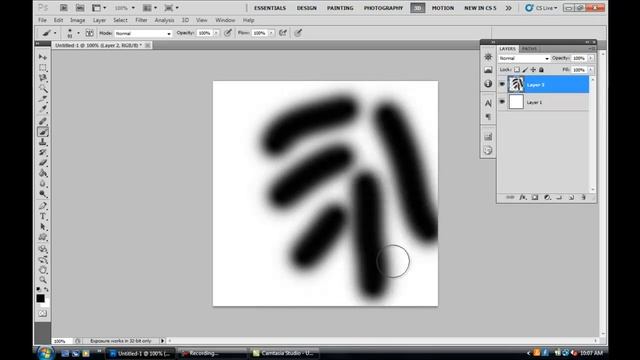The width and height of the screenshot is (640, 360).
Task: Toggle Quick Mask mode
Action: pos(42,313)
